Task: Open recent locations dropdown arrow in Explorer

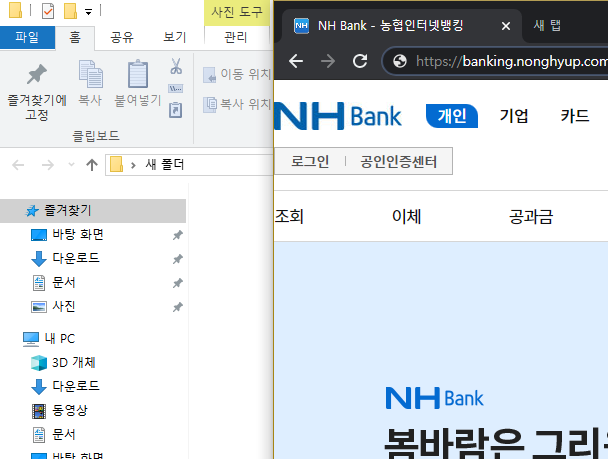Action: click(x=71, y=165)
